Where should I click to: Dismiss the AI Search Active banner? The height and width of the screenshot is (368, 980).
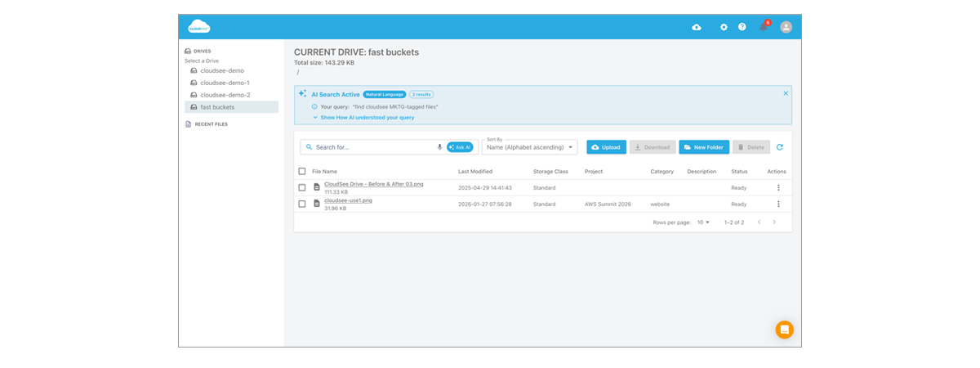[x=786, y=93]
